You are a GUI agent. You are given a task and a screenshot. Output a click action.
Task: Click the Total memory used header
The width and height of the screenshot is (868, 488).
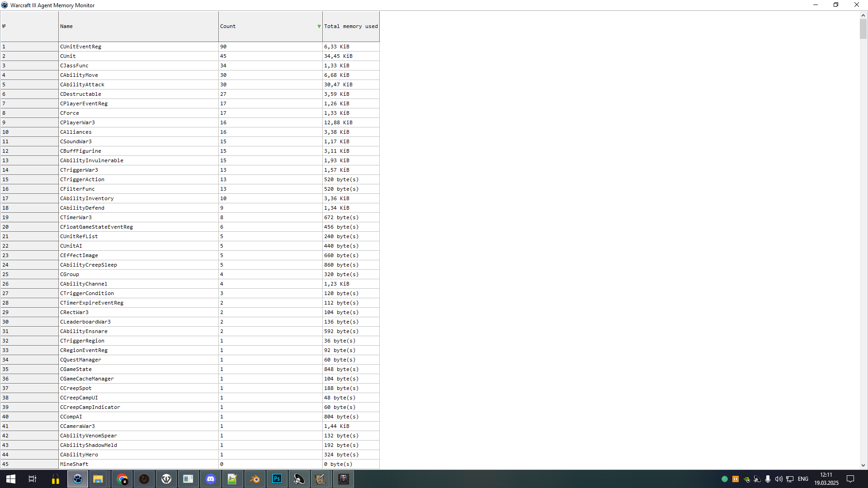[351, 26]
